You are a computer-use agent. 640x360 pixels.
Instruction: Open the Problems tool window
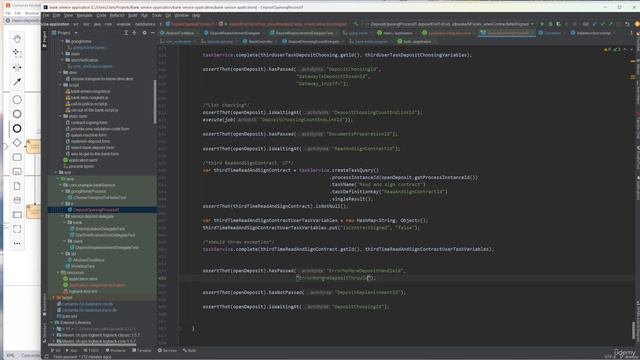click(x=116, y=350)
